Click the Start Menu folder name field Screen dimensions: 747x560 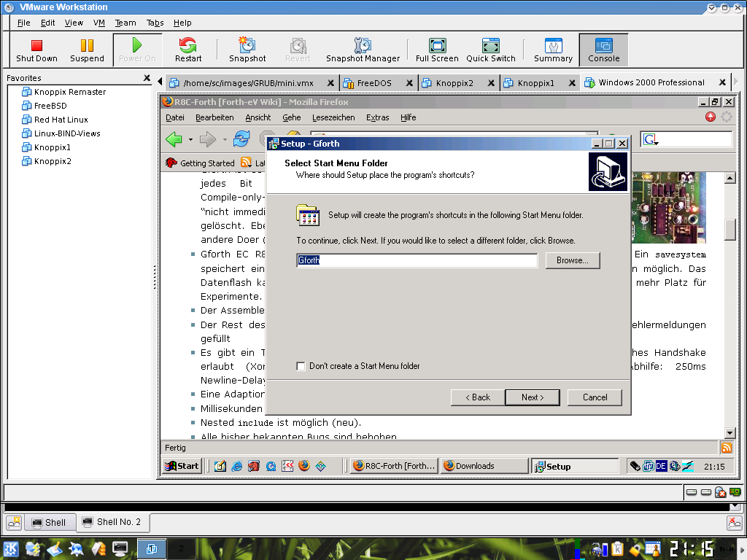417,260
